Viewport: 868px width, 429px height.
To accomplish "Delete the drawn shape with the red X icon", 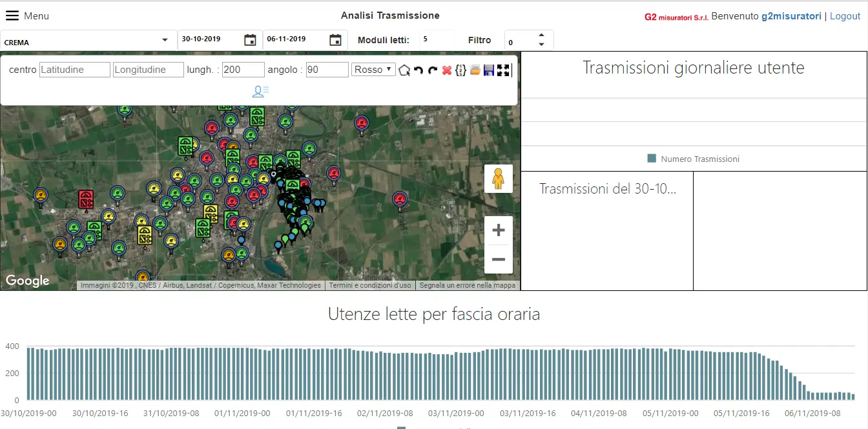I will coord(446,70).
